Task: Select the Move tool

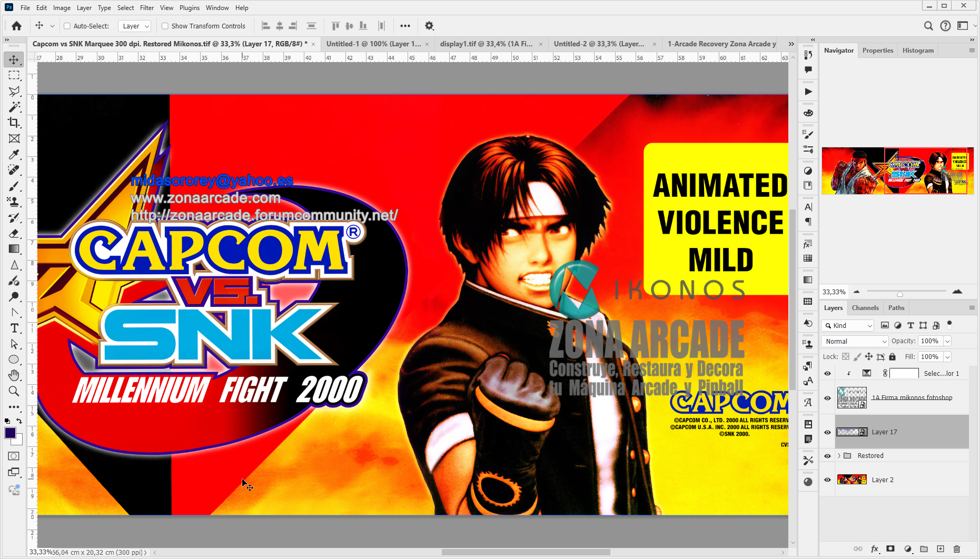Action: coord(14,59)
